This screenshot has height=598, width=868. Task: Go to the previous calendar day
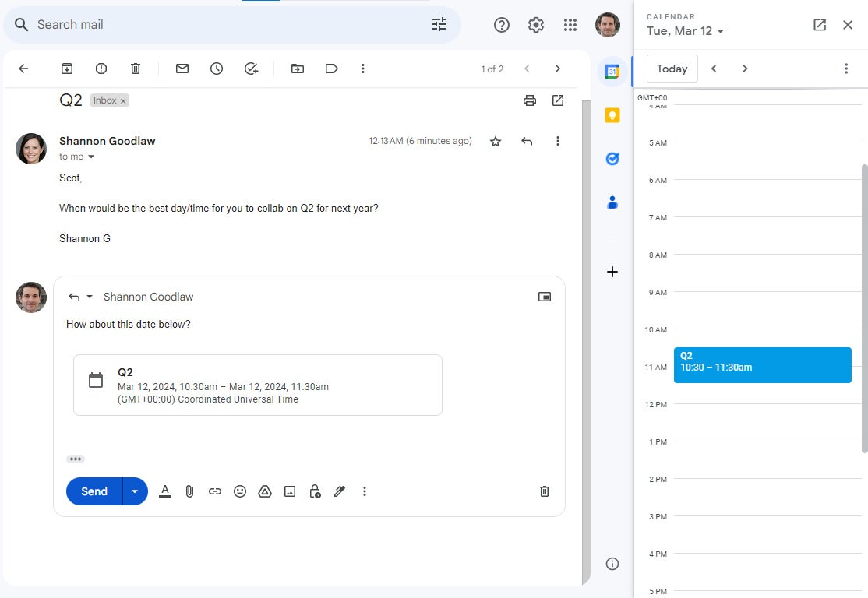pos(714,69)
